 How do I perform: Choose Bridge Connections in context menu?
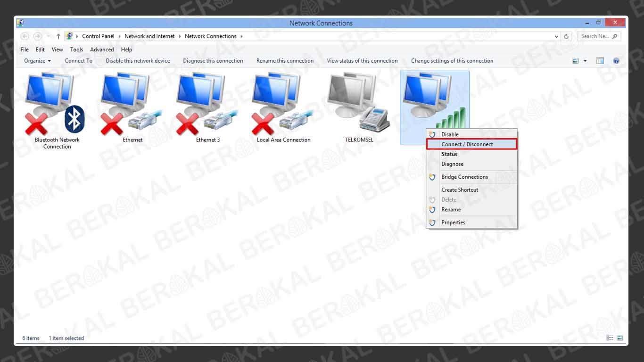(471, 177)
